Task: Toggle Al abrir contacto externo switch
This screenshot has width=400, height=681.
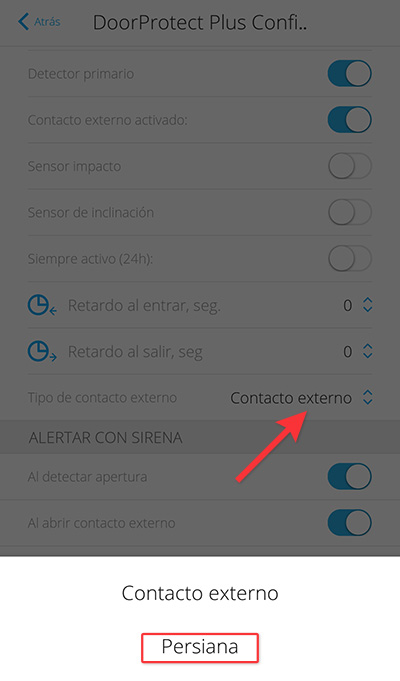Action: [x=350, y=522]
